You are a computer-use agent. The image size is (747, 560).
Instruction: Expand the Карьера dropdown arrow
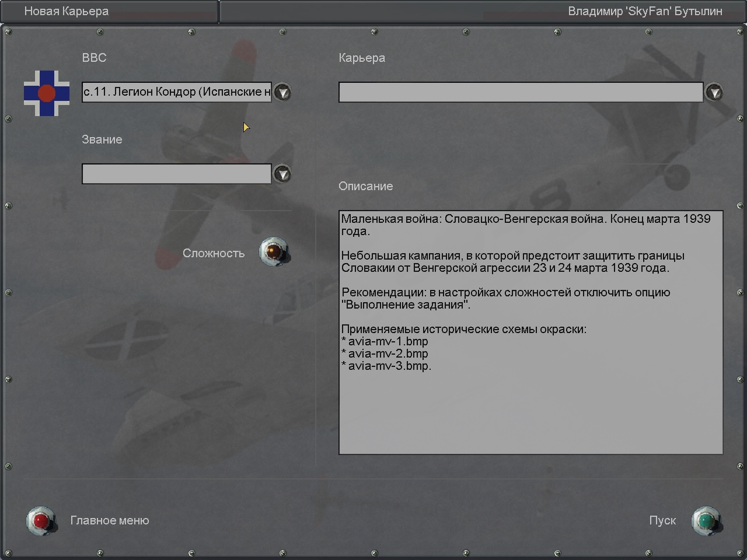pyautogui.click(x=714, y=92)
